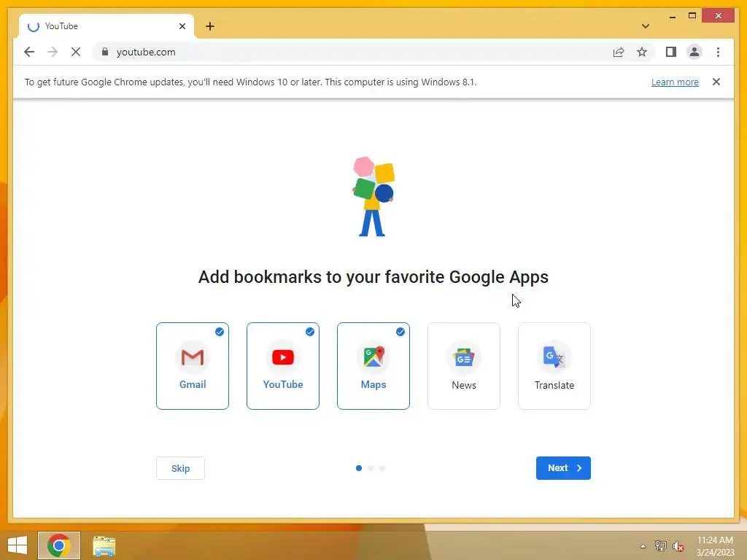Screen dimensions: 747x560
Task: Open the profile avatar menu
Action: pos(694,52)
